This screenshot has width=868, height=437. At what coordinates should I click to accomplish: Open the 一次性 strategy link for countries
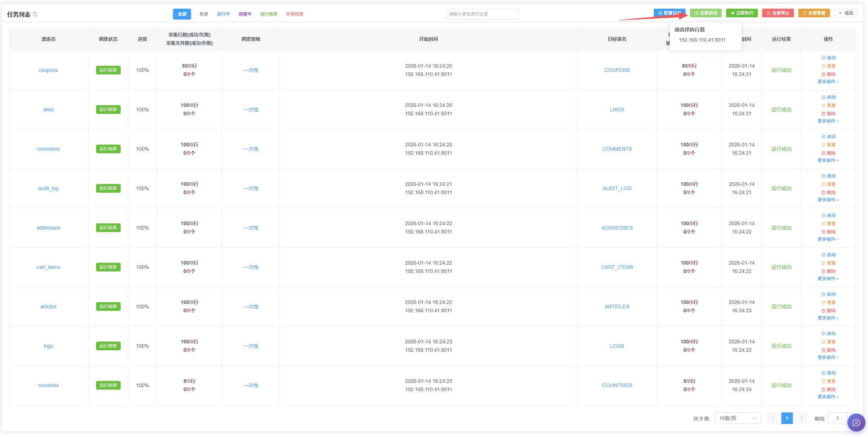251,385
